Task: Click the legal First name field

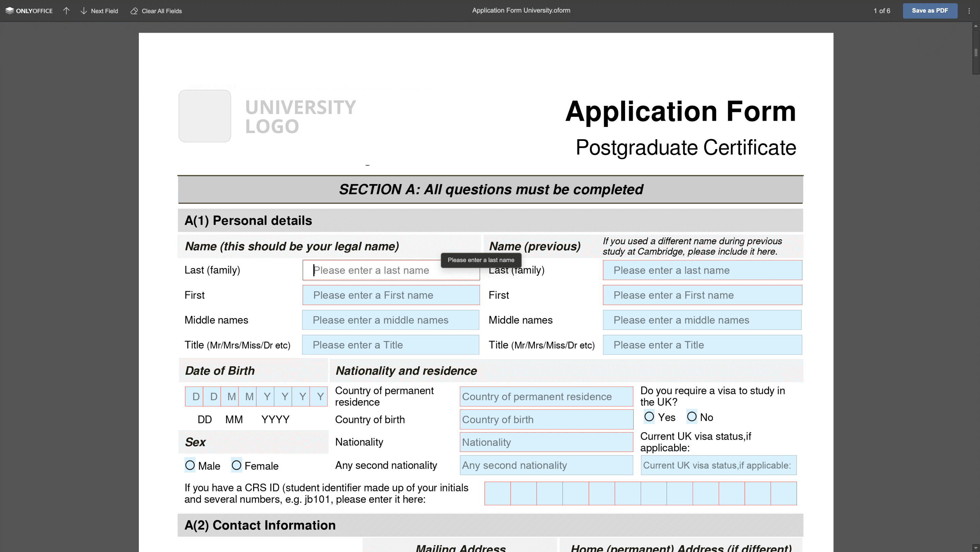Action: [x=391, y=295]
